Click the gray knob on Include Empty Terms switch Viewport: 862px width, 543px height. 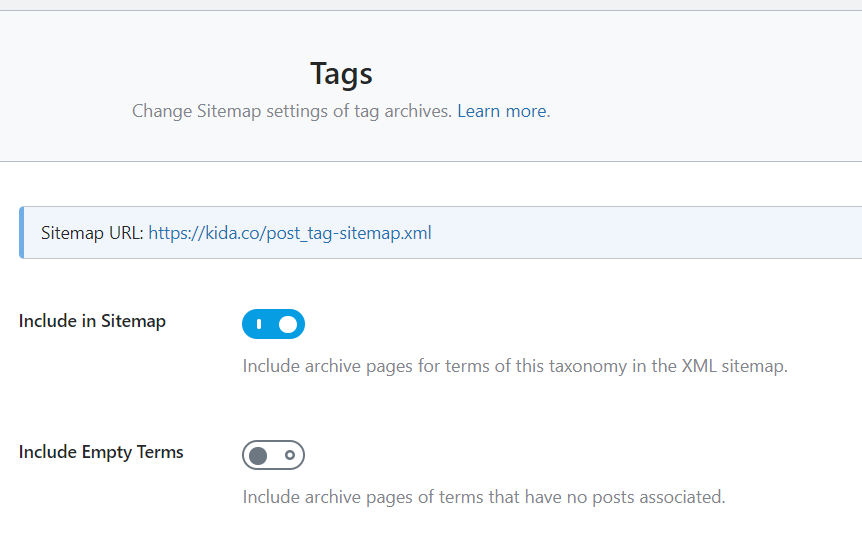258,455
